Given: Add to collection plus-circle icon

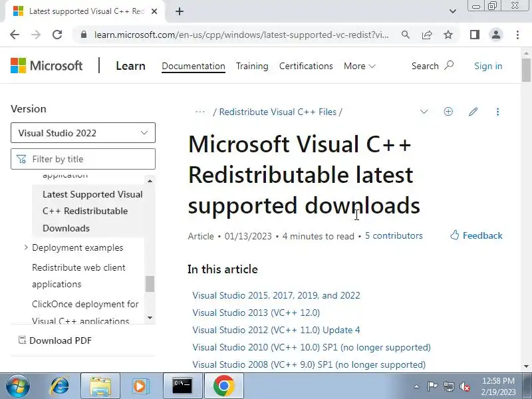Looking at the screenshot, I should coord(448,112).
